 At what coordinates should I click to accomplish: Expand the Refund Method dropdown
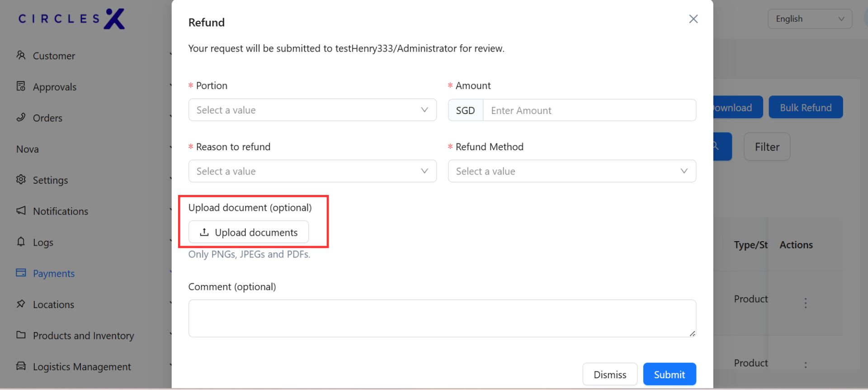pyautogui.click(x=571, y=171)
